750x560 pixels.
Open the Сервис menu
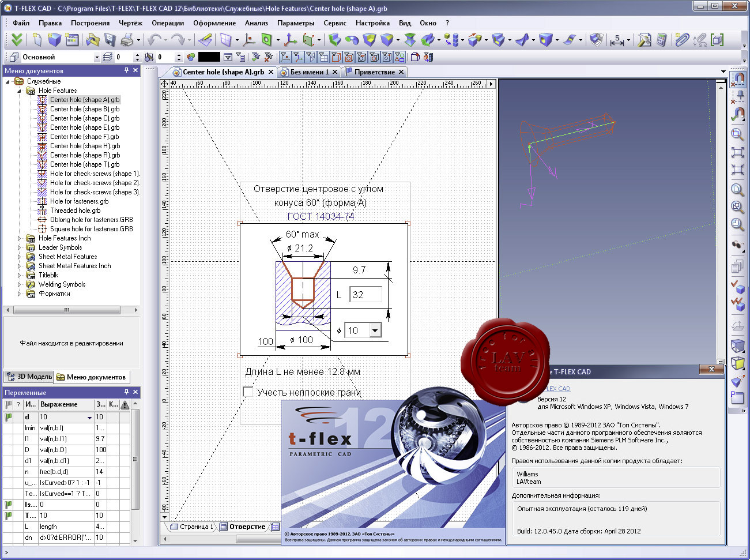click(x=335, y=23)
